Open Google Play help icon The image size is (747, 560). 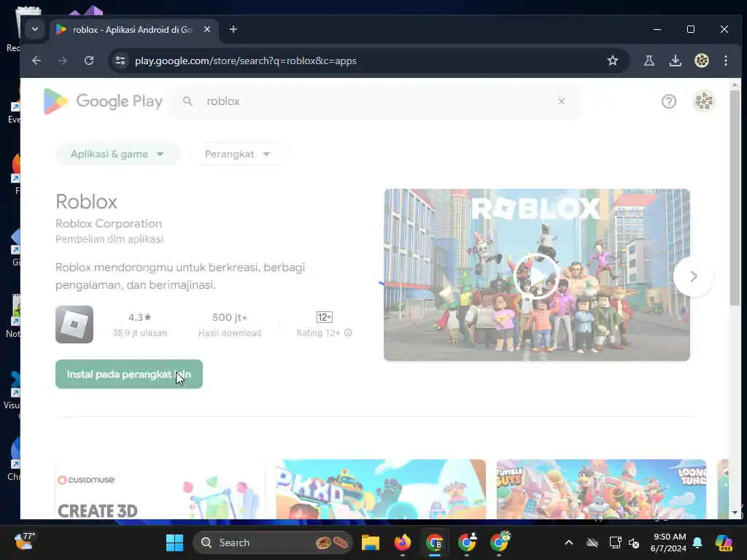pyautogui.click(x=669, y=101)
